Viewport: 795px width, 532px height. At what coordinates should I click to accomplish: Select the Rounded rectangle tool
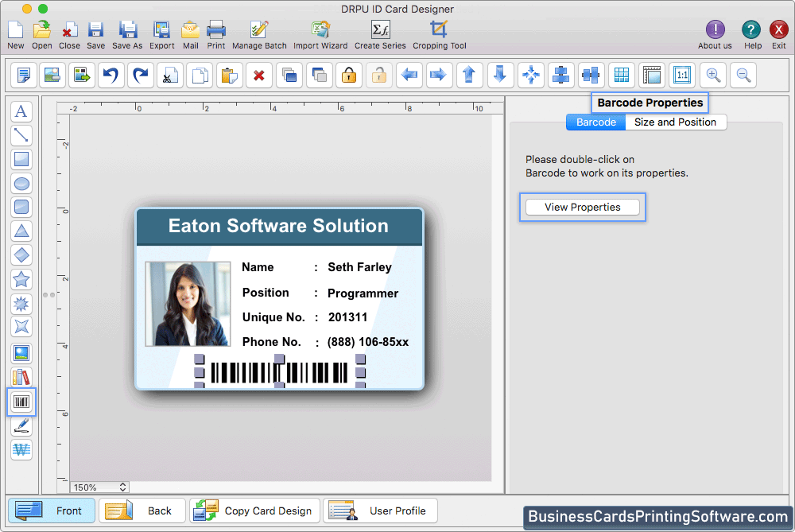[x=21, y=207]
